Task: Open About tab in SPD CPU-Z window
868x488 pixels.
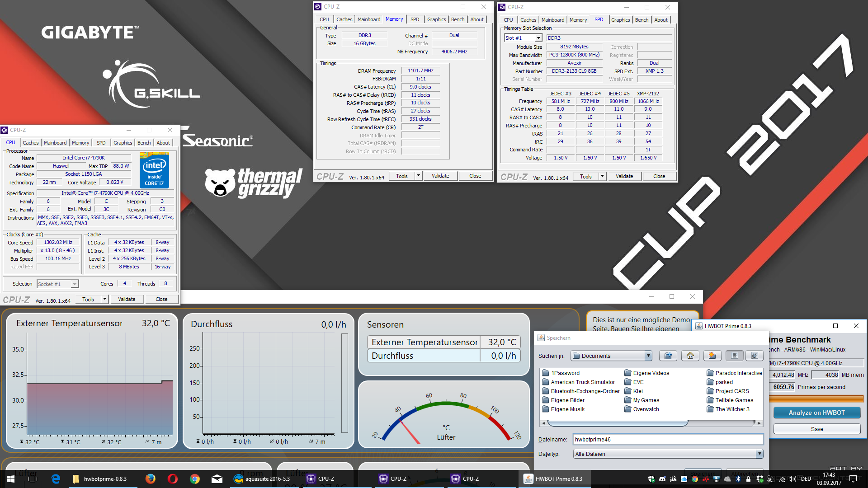Action: tap(660, 20)
